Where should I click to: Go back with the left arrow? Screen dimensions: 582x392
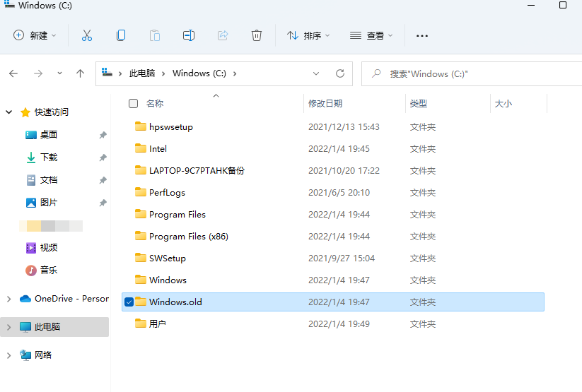click(13, 73)
